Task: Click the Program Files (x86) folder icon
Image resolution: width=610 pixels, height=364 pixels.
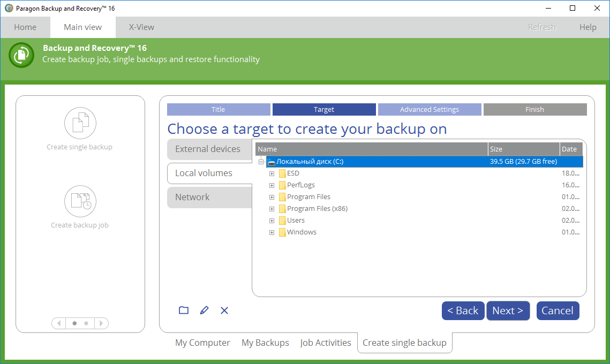Action: click(x=282, y=208)
